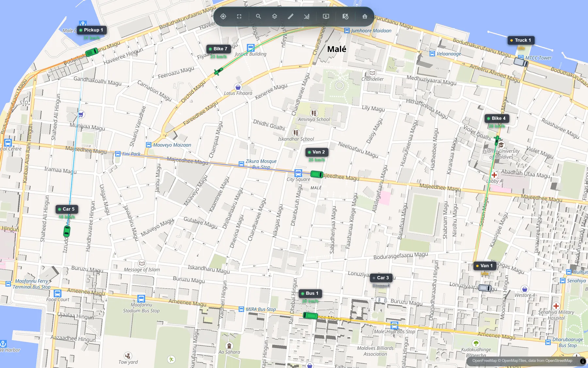The width and height of the screenshot is (588, 368).
Task: Open the OpenFreeMap attribution link
Action: 484,361
